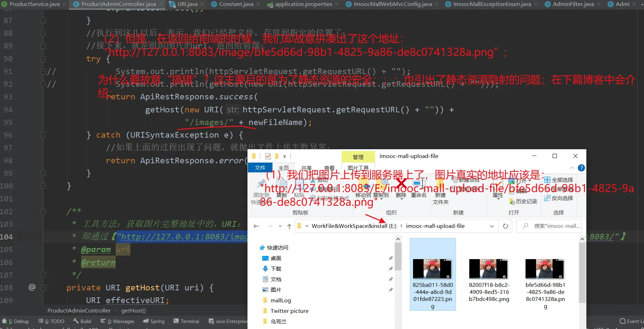
Task: Collapse the Explorer ribbon with the chevron
Action: pos(572,168)
